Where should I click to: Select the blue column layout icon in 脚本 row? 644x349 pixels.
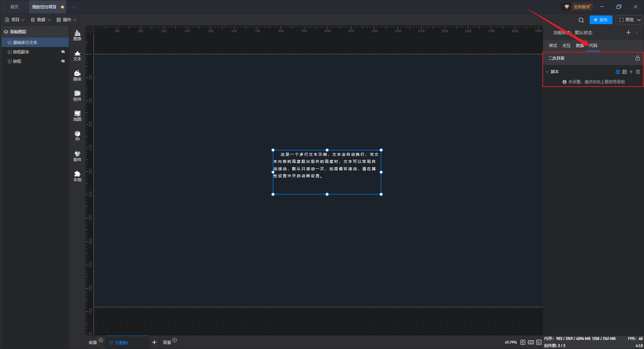pos(618,72)
